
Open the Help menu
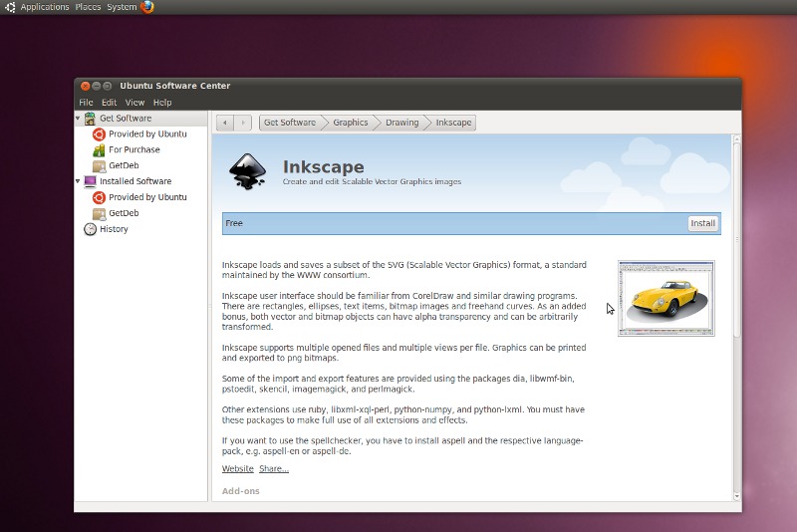162,103
